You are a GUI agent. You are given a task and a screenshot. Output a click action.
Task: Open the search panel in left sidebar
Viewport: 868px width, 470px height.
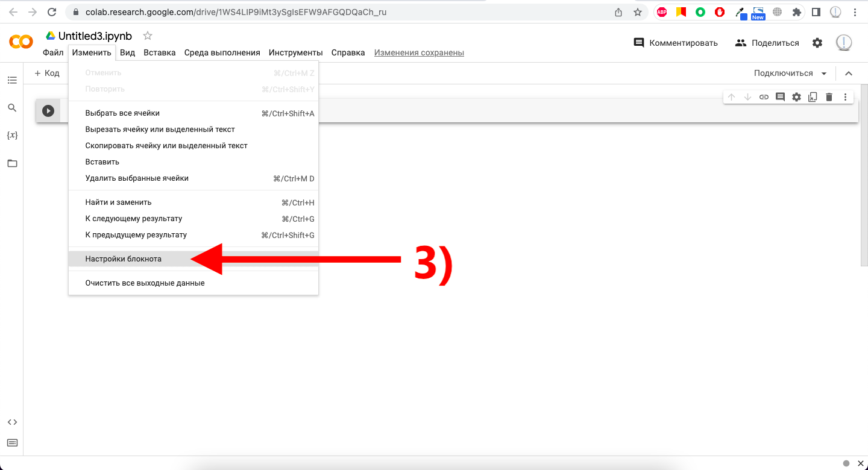[x=12, y=108]
